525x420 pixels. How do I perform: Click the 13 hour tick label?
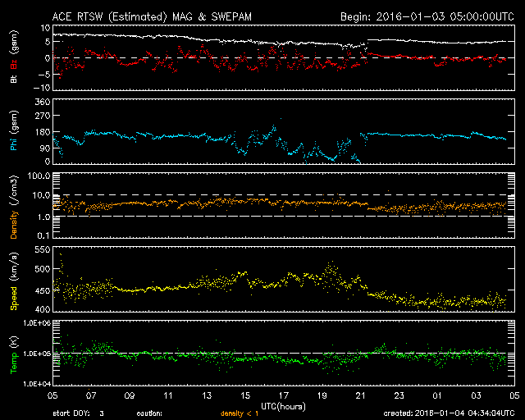point(207,395)
